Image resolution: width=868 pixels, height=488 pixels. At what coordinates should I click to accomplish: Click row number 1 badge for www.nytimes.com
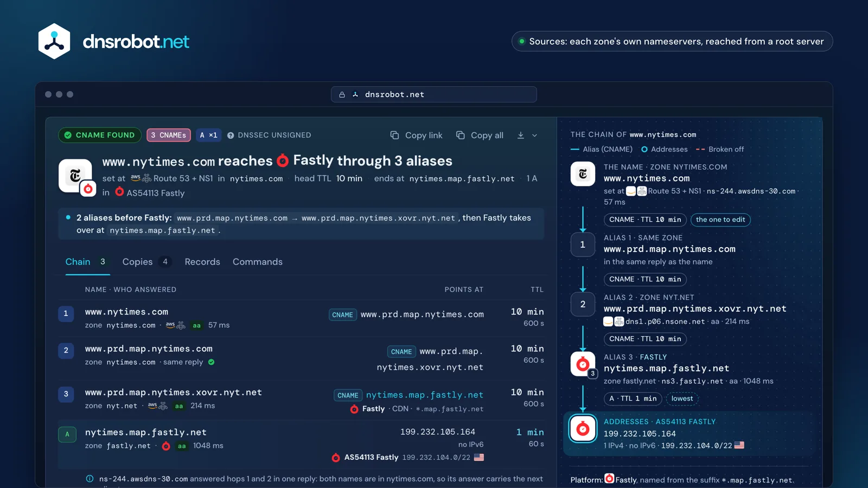66,313
